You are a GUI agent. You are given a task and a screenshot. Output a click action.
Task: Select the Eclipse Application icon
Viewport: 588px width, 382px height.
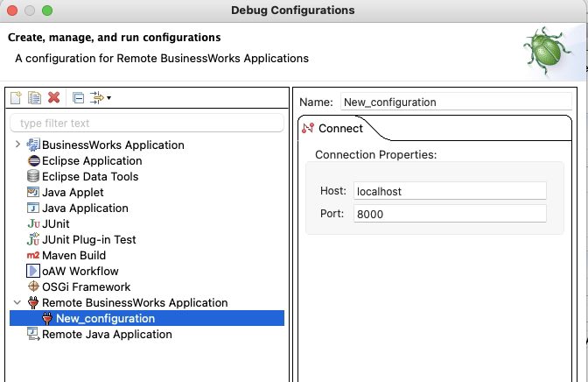click(x=34, y=160)
